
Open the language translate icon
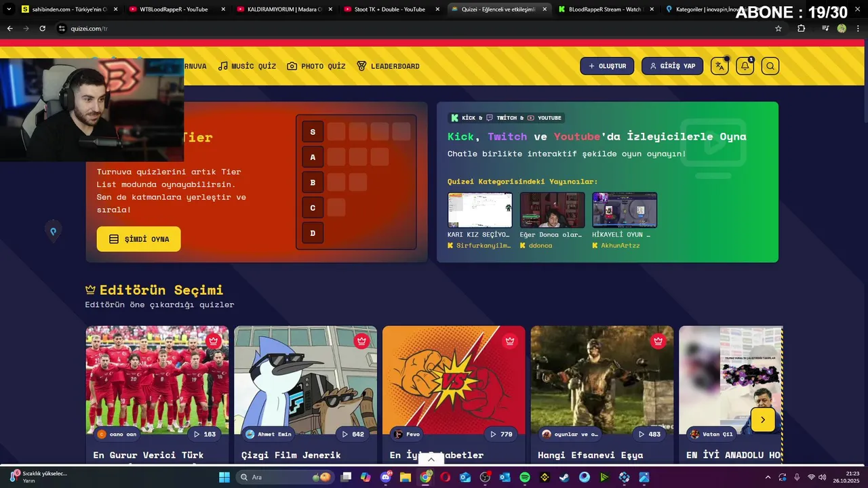(719, 66)
